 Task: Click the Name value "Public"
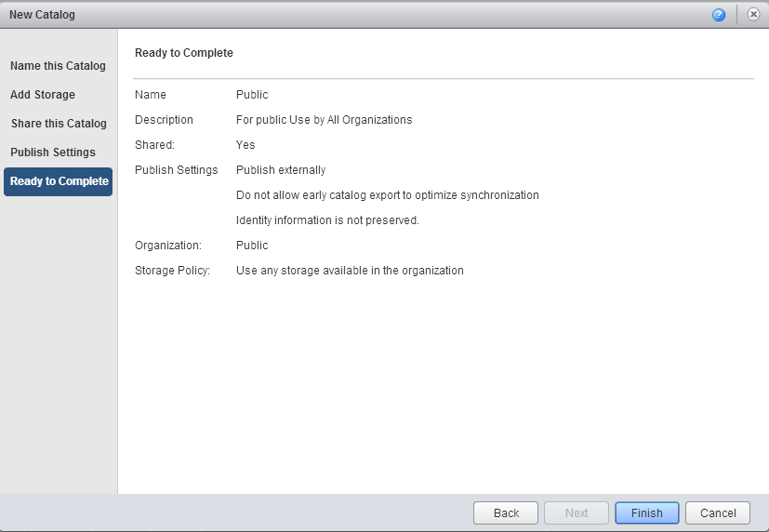click(x=252, y=95)
